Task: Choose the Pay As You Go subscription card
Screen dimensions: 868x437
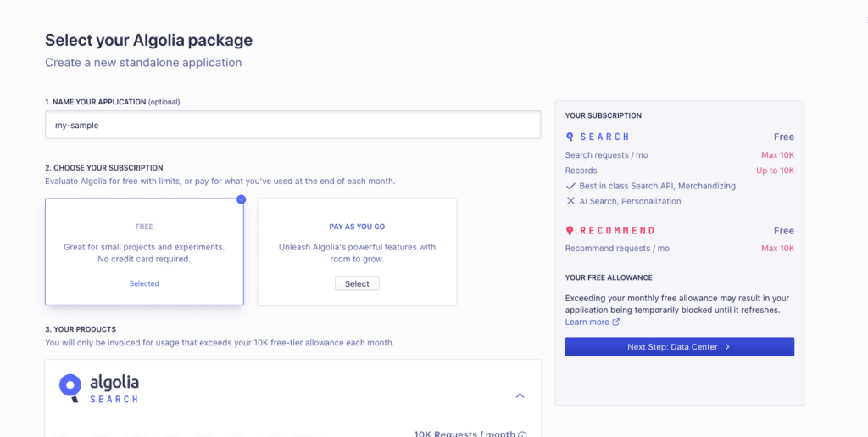Action: [357, 251]
